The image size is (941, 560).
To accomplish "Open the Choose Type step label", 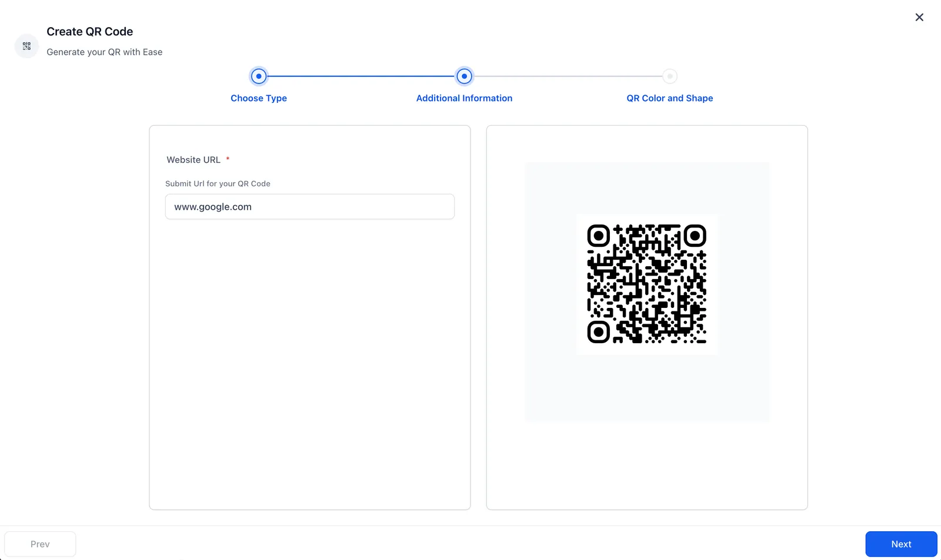I will 259,98.
